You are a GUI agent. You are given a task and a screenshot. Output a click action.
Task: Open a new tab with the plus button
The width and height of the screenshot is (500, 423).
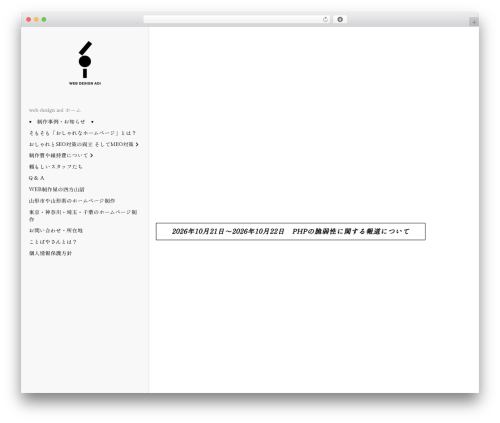pos(474,22)
